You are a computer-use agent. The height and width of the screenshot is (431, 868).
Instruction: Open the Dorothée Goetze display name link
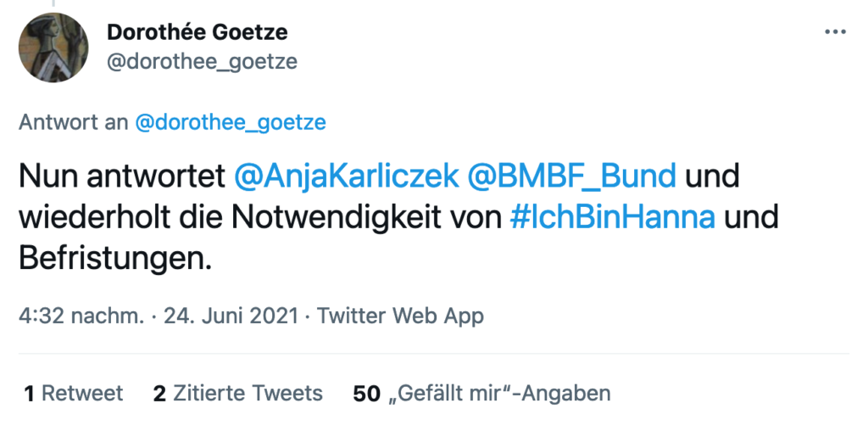[198, 32]
